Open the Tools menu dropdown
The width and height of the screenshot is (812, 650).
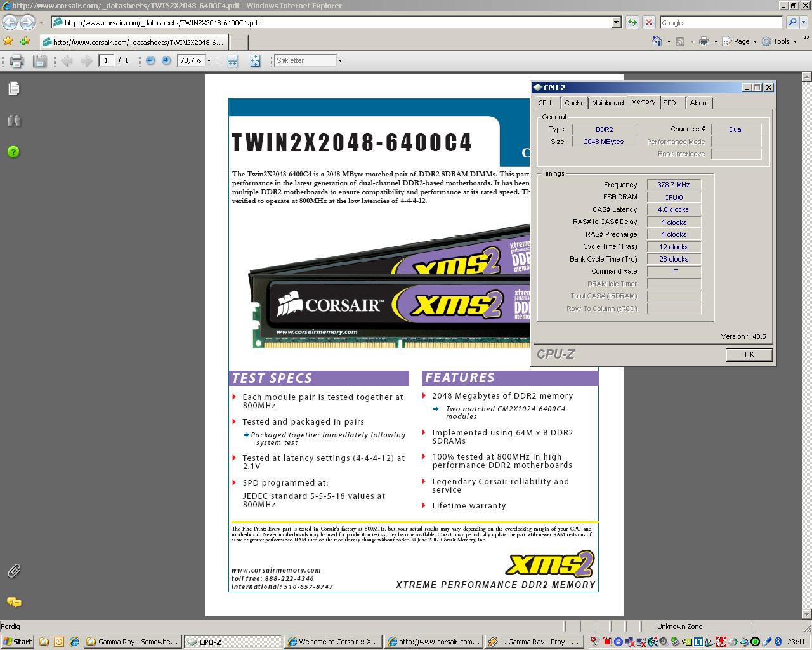[779, 41]
